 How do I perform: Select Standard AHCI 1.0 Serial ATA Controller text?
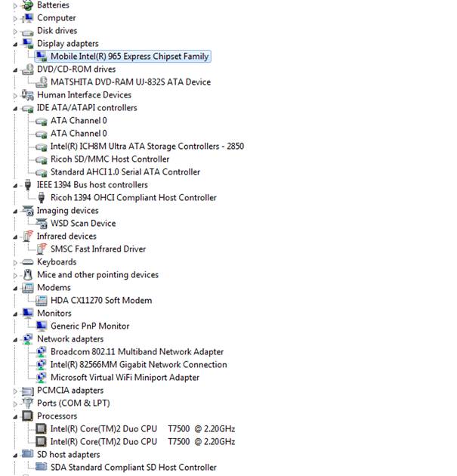pos(125,172)
